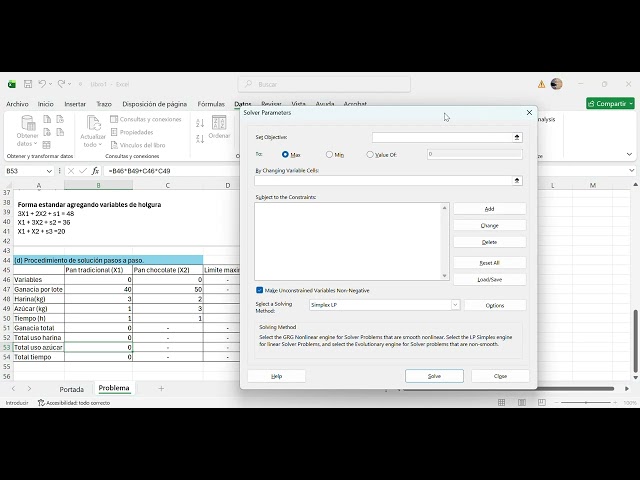Open the Simplex LP solving method dropdown
Viewport: 640px width, 480px height.
point(384,305)
